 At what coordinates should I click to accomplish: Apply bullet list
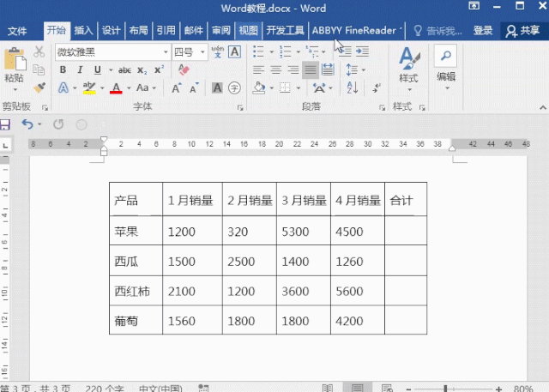click(x=258, y=51)
